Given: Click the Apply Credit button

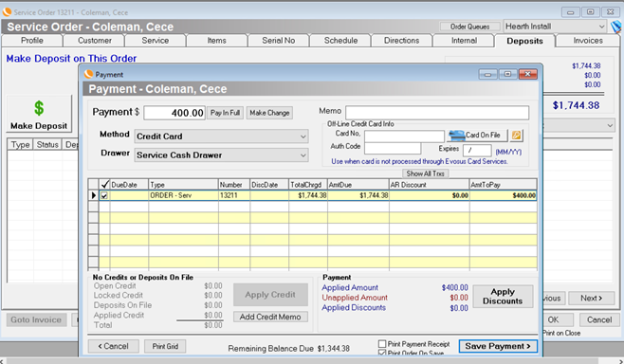Looking at the screenshot, I should [270, 295].
